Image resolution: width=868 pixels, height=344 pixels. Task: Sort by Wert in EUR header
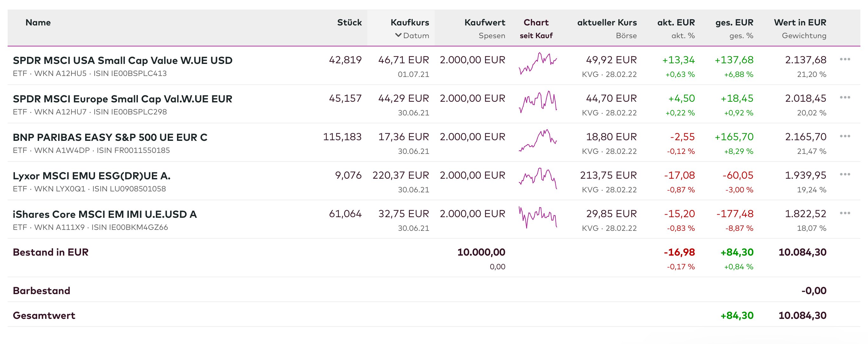(800, 23)
